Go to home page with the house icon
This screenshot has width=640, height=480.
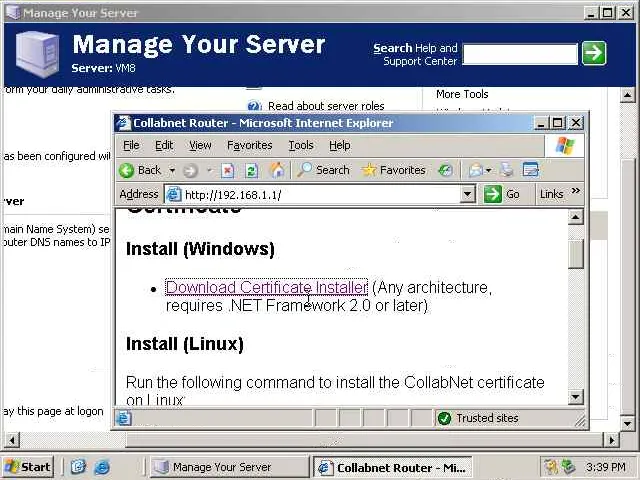pyautogui.click(x=277, y=170)
